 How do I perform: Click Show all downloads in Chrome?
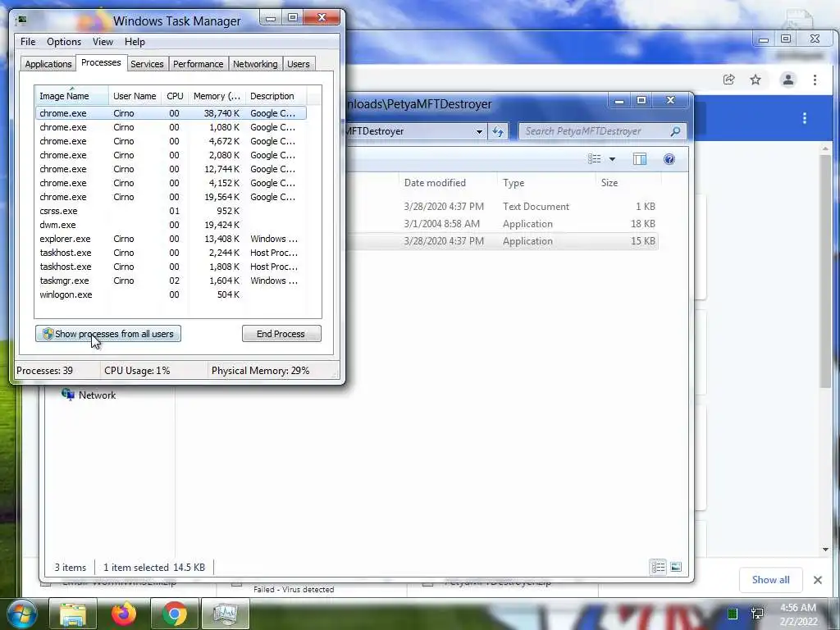coord(770,580)
